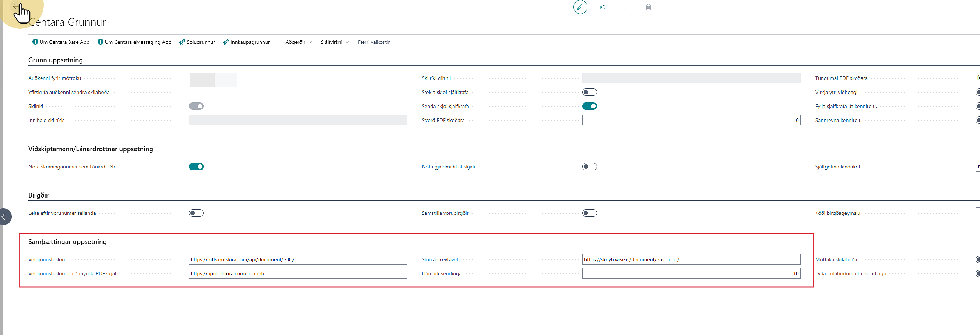Click Vefþjónustuslóð til að mynda PDF field

tap(298, 274)
